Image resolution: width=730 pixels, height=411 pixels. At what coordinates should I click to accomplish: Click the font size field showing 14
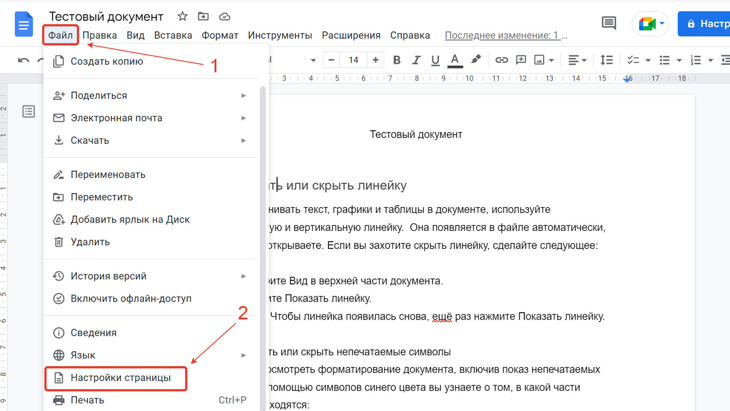coord(353,60)
